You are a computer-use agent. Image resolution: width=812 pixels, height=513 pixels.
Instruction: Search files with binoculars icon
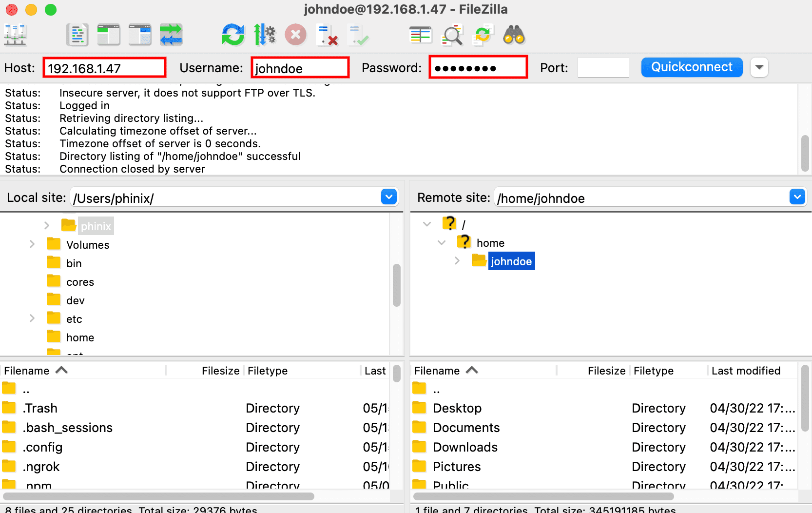(x=514, y=35)
